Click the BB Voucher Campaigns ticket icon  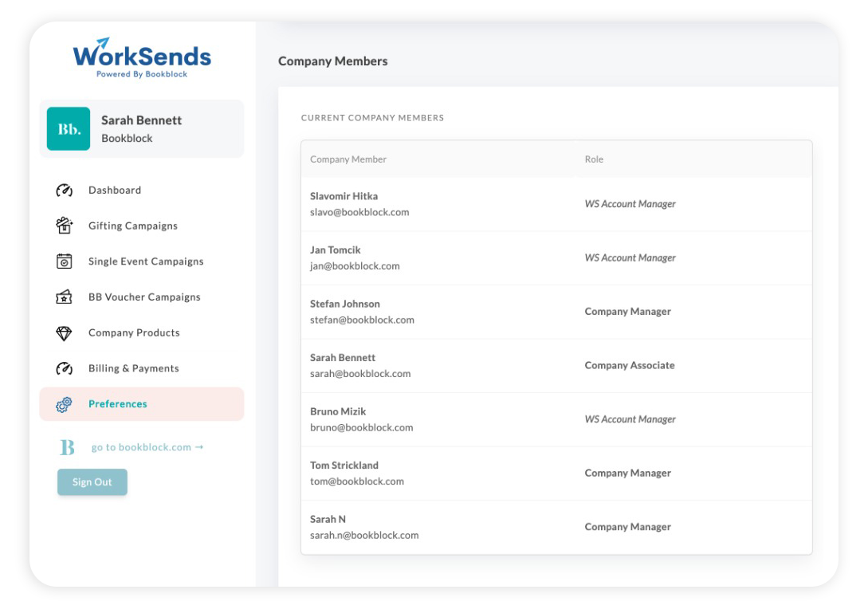point(65,297)
